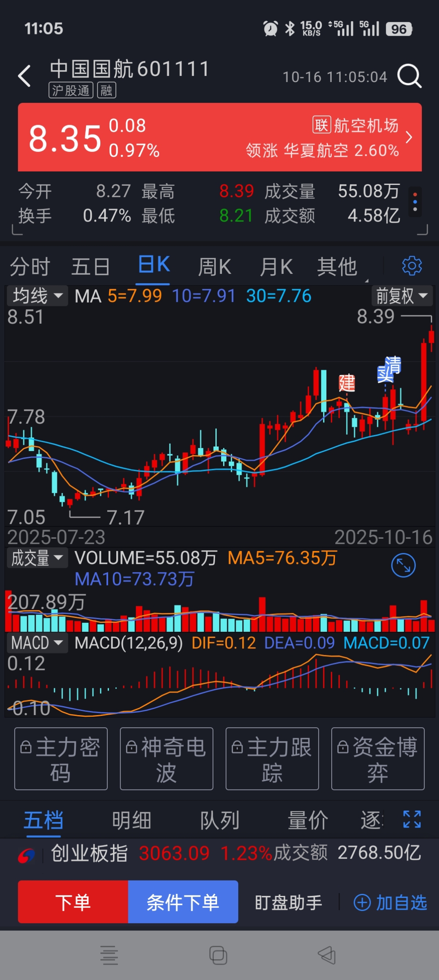The image size is (439, 980).
Task: Tap the index ticker logo icon
Action: pyautogui.click(x=26, y=856)
